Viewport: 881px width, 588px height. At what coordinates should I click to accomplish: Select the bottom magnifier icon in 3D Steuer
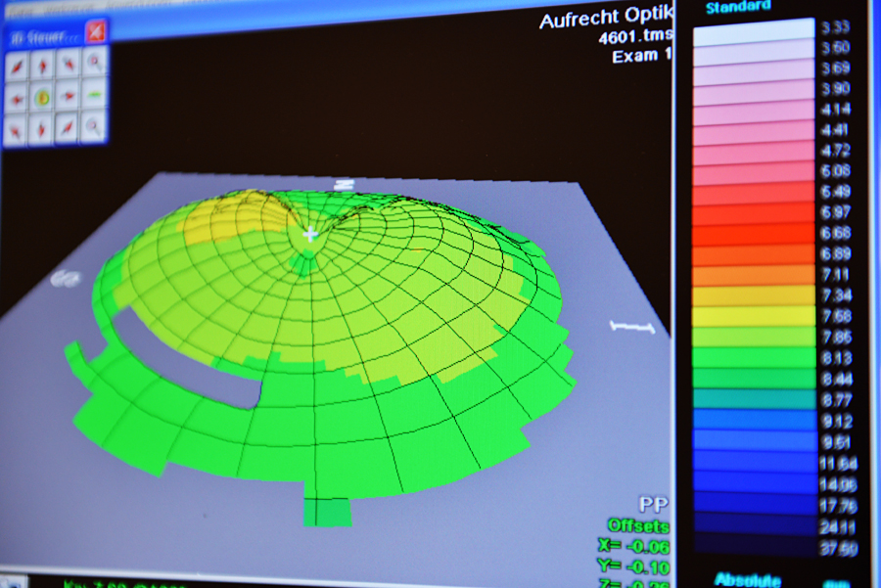tap(94, 126)
